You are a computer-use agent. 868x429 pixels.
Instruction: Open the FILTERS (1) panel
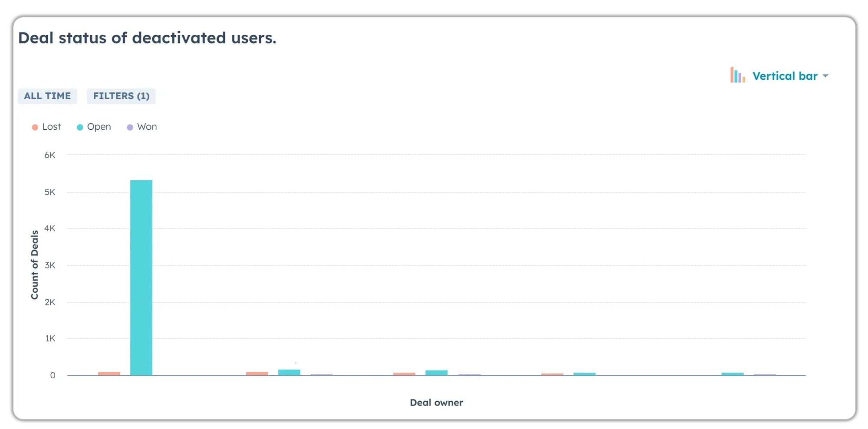tap(121, 96)
